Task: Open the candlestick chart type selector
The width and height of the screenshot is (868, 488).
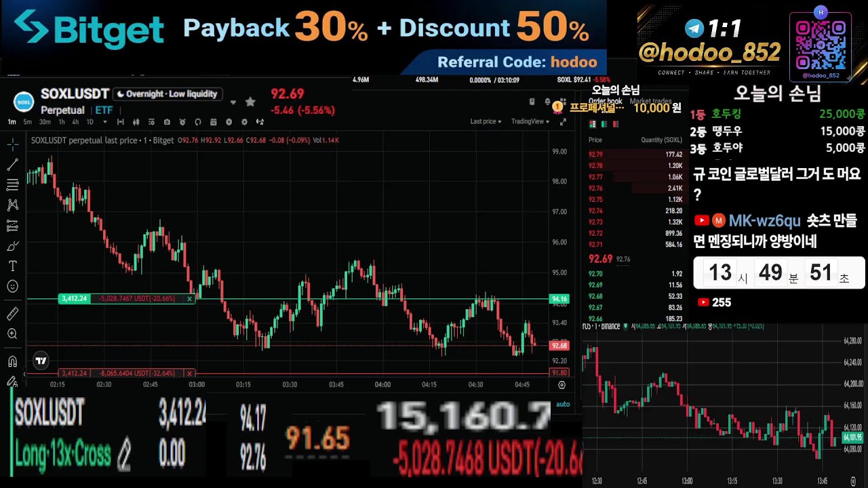Action: pos(136,122)
